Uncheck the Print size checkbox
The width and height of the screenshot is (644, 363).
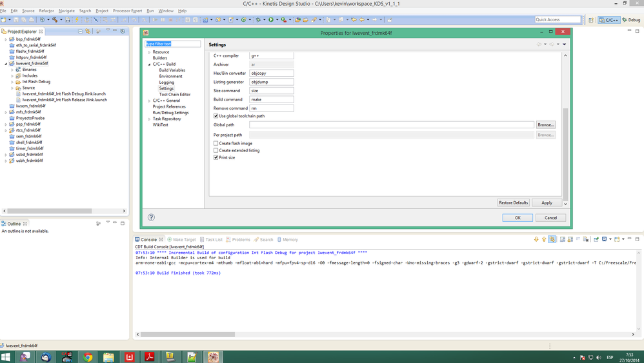[x=216, y=157]
